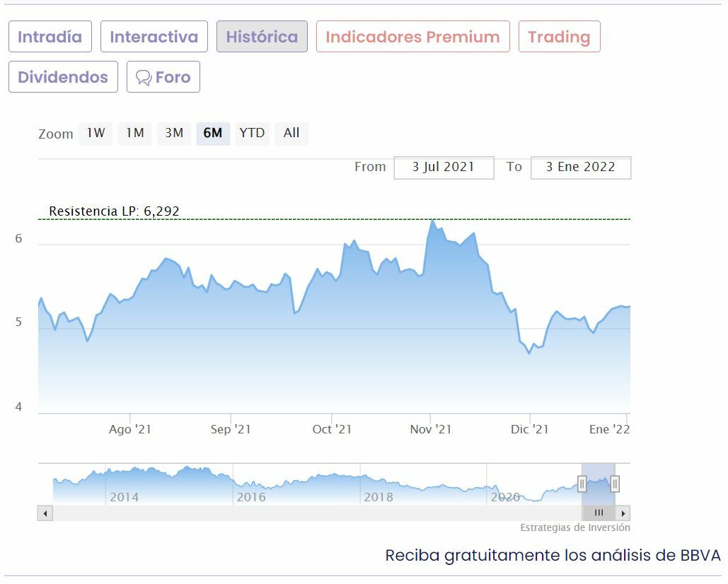This screenshot has height=584, width=728.
Task: Select the 1W zoom range
Action: [96, 133]
